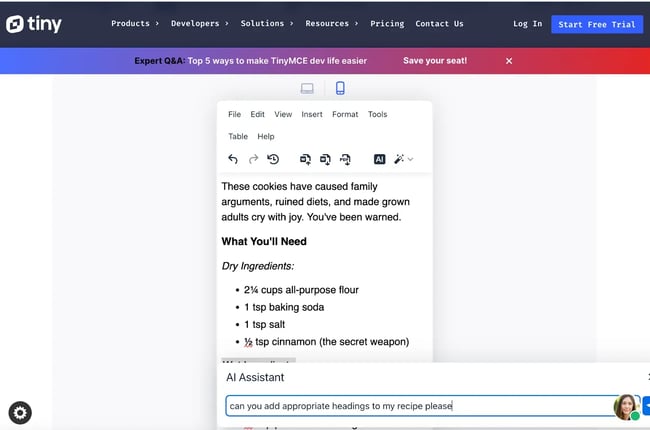Click the 'Dry Ingredients:' text
This screenshot has height=430, width=650.
(258, 266)
